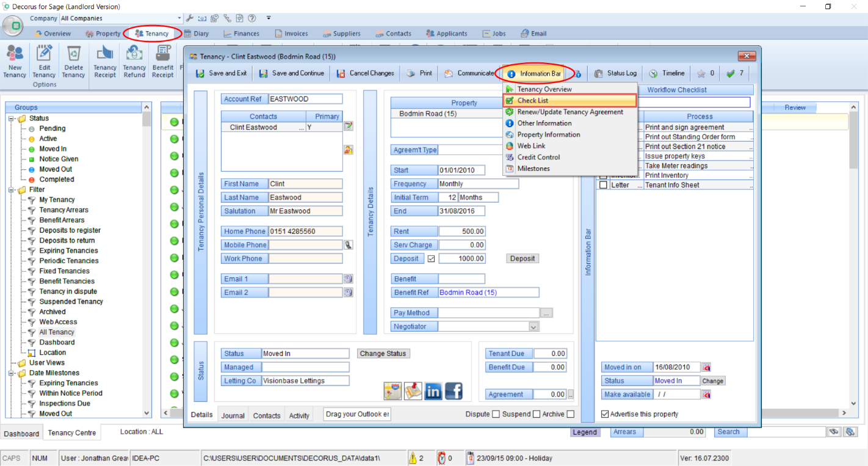The width and height of the screenshot is (868, 466).
Task: Tick the Suspend checkbox
Action: [537, 414]
